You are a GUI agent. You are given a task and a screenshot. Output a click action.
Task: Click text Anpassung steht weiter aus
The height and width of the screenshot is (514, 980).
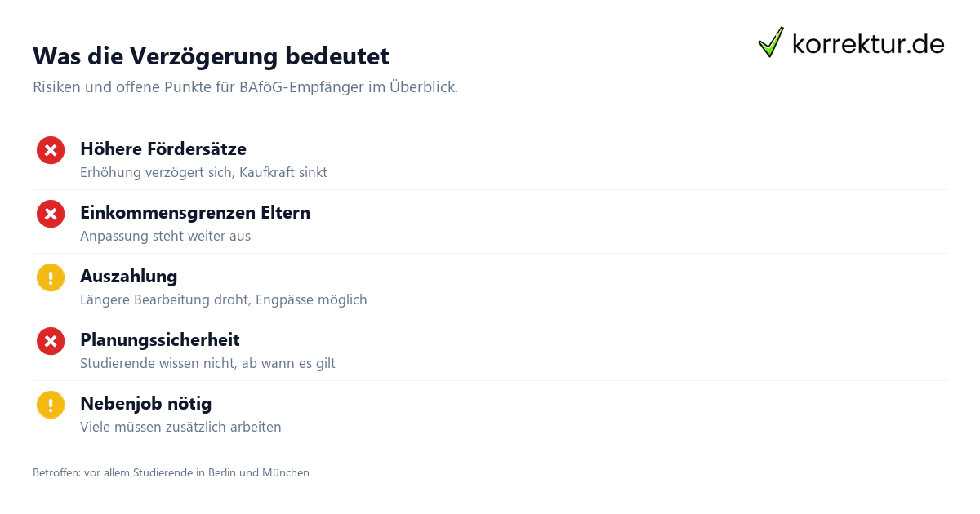click(165, 236)
